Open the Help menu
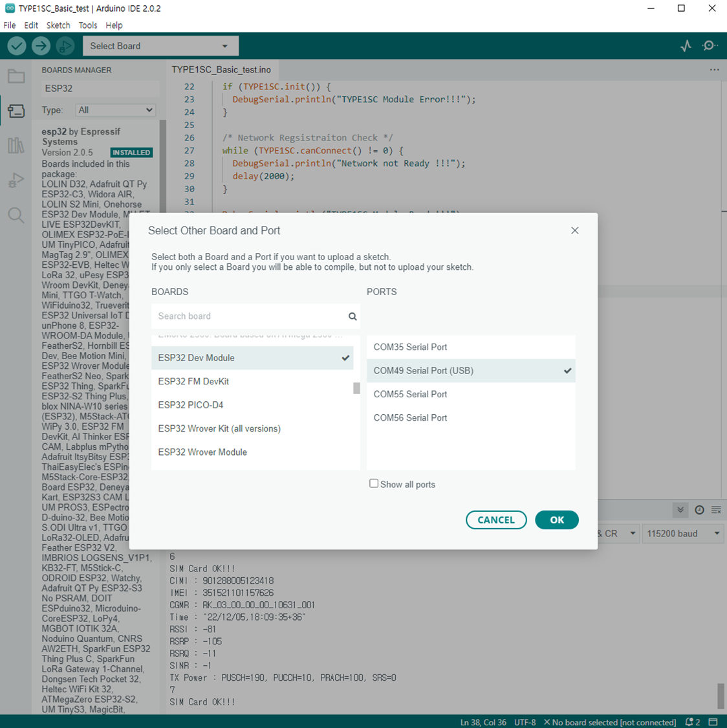Viewport: 727px width, 728px height. coord(114,25)
